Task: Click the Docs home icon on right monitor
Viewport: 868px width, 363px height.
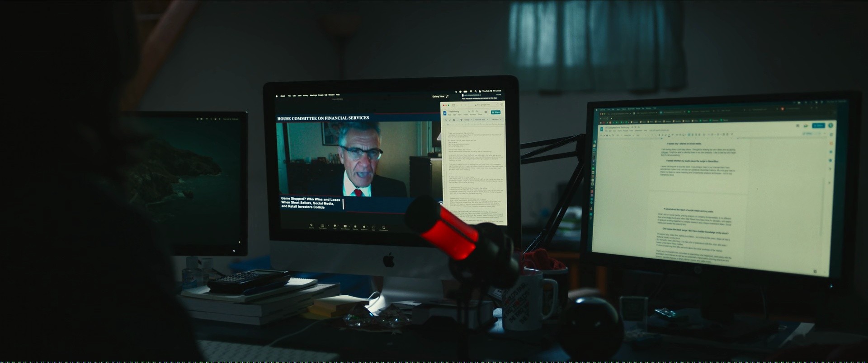Action: (x=601, y=129)
